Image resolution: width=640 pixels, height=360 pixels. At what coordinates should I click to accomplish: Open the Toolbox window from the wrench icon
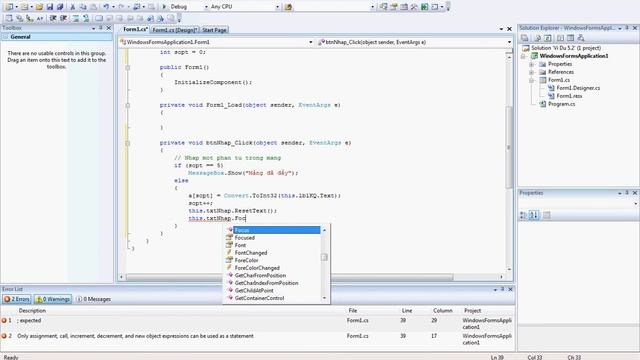point(414,7)
